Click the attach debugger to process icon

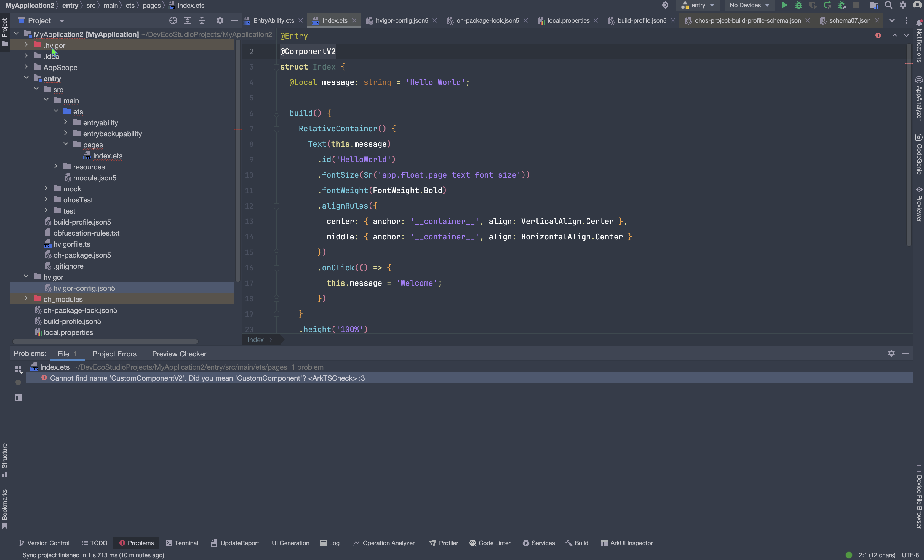point(842,5)
